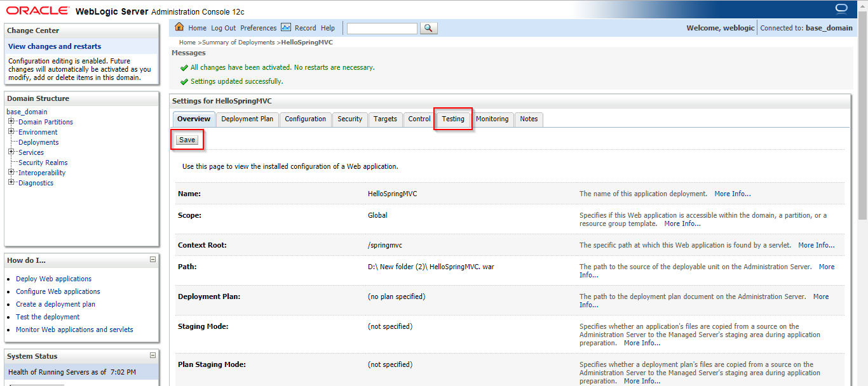Switch to the Deployment Plan tab
Screen dimensions: 868x386
[247, 119]
